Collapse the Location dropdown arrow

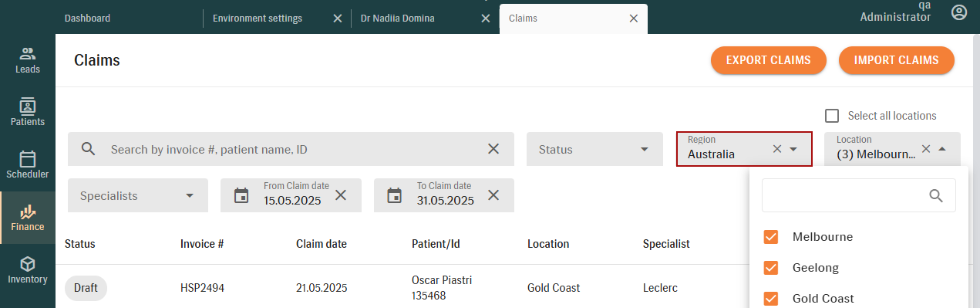coord(941,149)
